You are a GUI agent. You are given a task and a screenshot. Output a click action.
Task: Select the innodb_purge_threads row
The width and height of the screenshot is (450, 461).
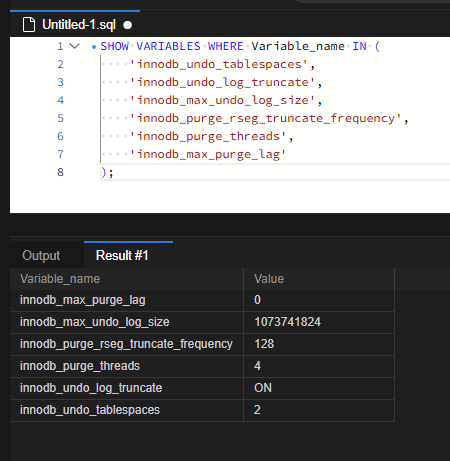202,366
